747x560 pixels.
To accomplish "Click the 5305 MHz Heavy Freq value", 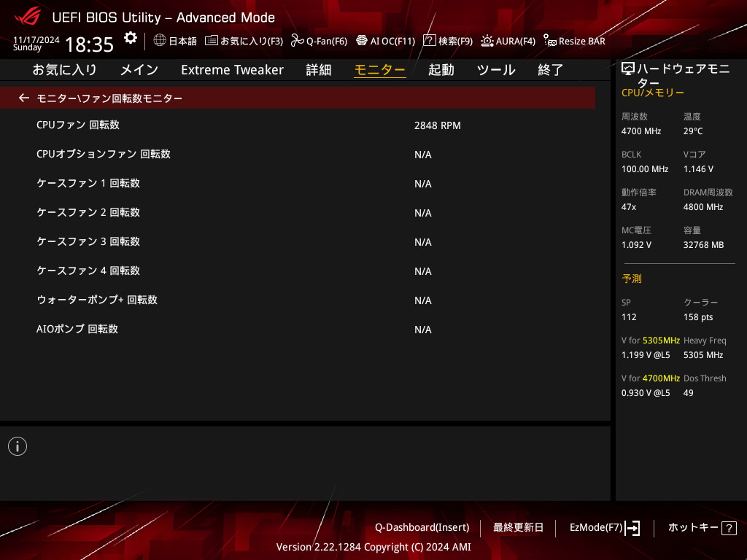I will (x=703, y=355).
